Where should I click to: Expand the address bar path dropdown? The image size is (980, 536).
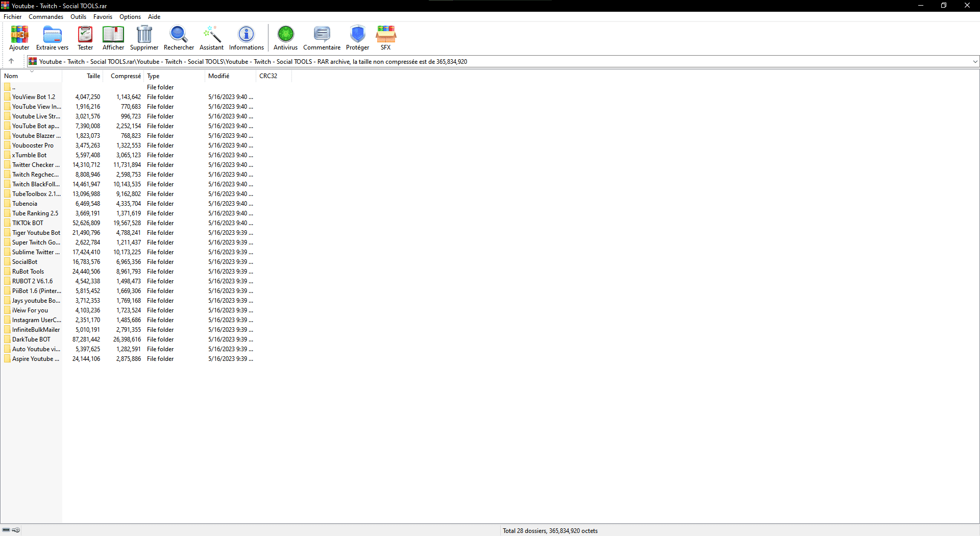[975, 62]
